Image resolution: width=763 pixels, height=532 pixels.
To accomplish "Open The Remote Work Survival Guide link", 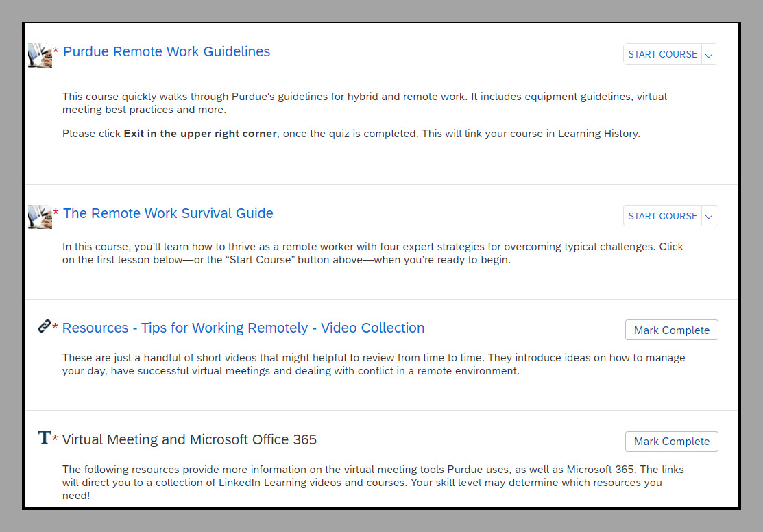I will 168,213.
